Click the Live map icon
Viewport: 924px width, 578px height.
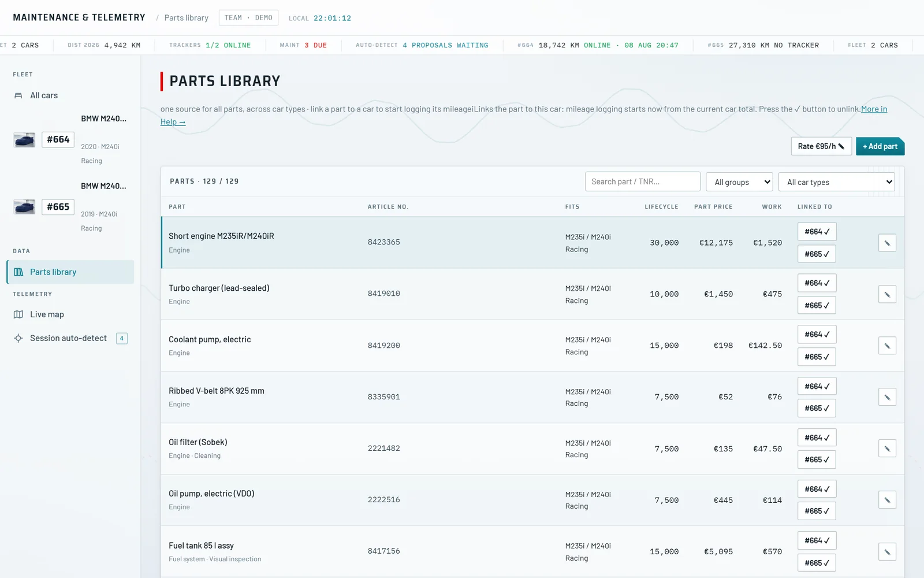[18, 314]
